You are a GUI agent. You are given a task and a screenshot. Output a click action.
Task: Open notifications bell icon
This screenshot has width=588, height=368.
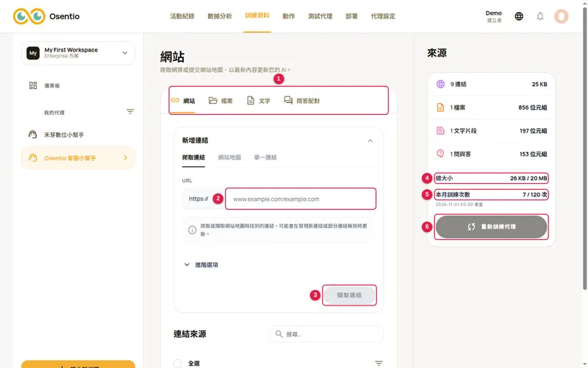pos(540,16)
